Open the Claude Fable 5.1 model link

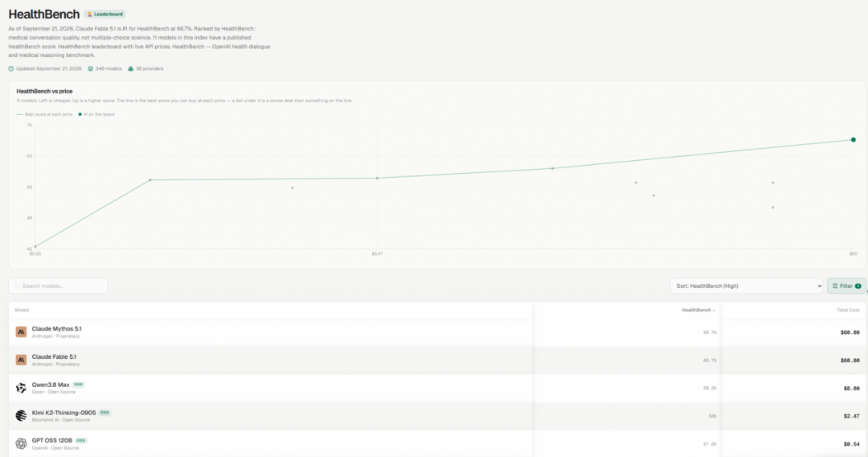[x=54, y=356]
